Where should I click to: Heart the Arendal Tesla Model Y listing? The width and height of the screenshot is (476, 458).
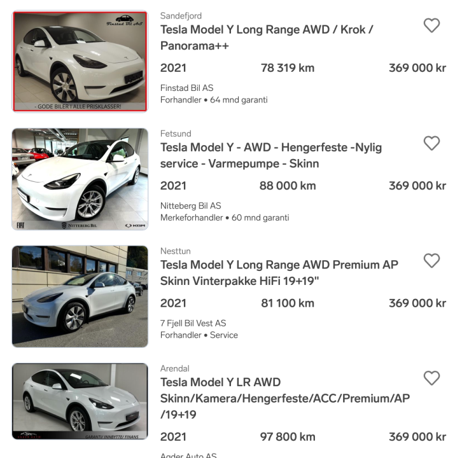[431, 378]
